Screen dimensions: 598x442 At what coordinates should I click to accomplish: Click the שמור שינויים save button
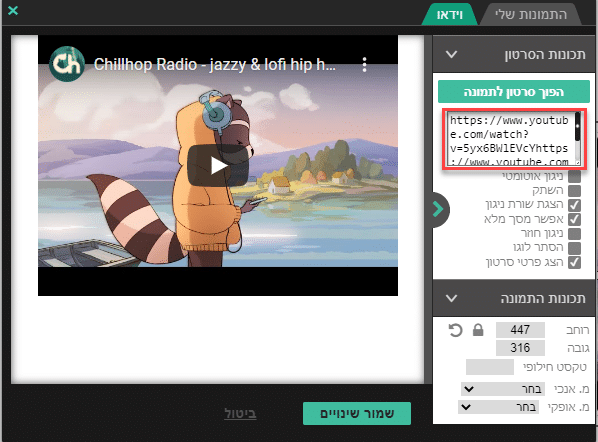click(357, 413)
